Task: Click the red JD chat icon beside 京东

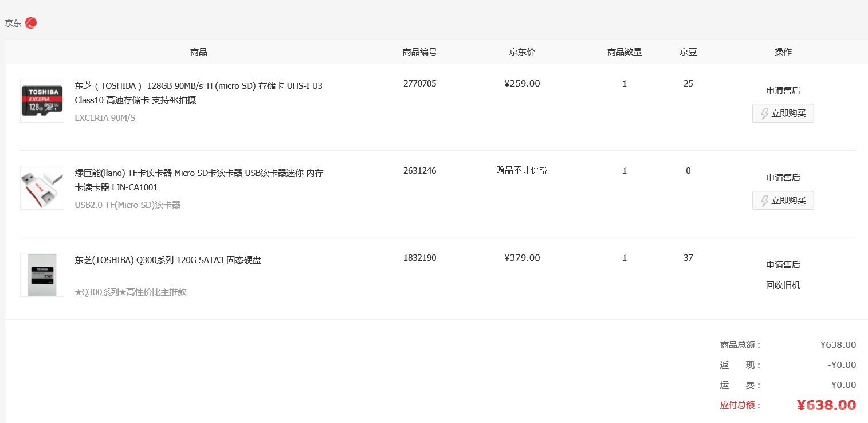Action: coord(31,23)
